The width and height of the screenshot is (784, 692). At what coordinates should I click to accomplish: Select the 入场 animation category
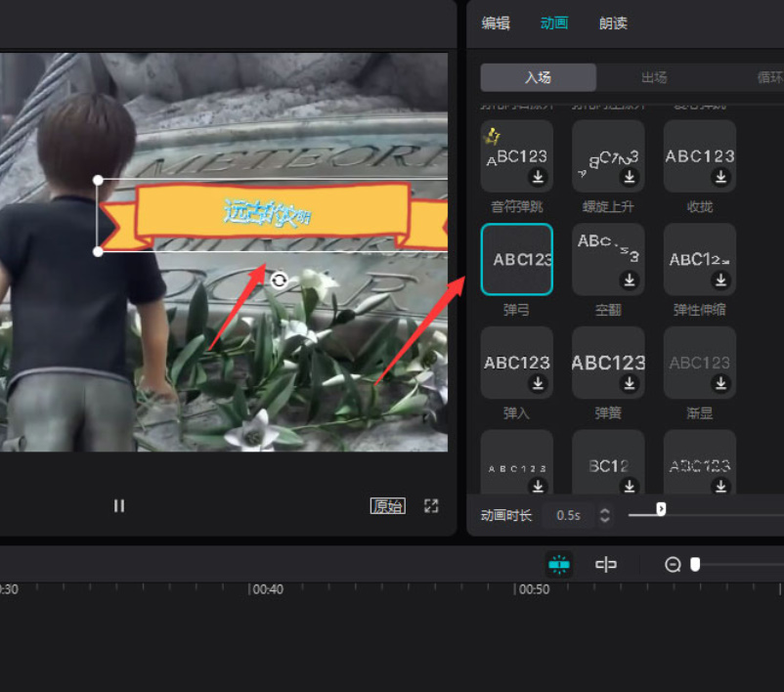coord(538,77)
